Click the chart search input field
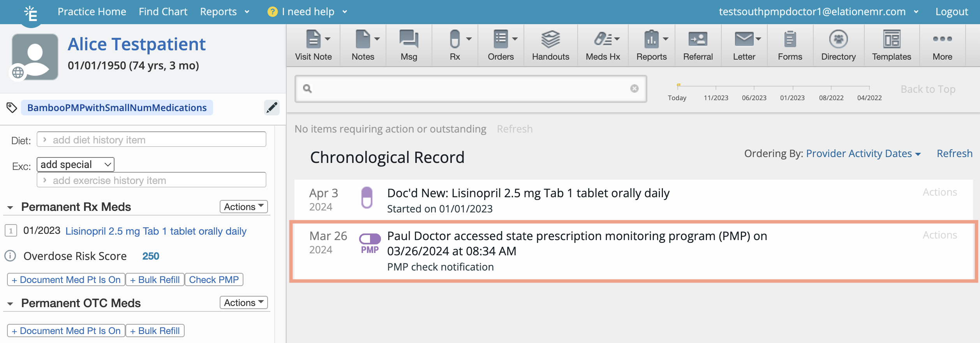 pos(471,89)
